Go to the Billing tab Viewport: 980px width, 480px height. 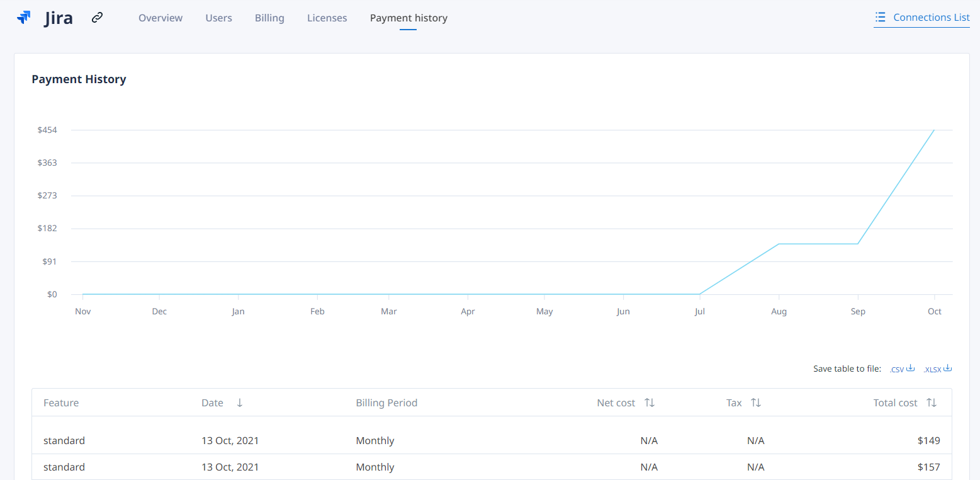[x=269, y=18]
